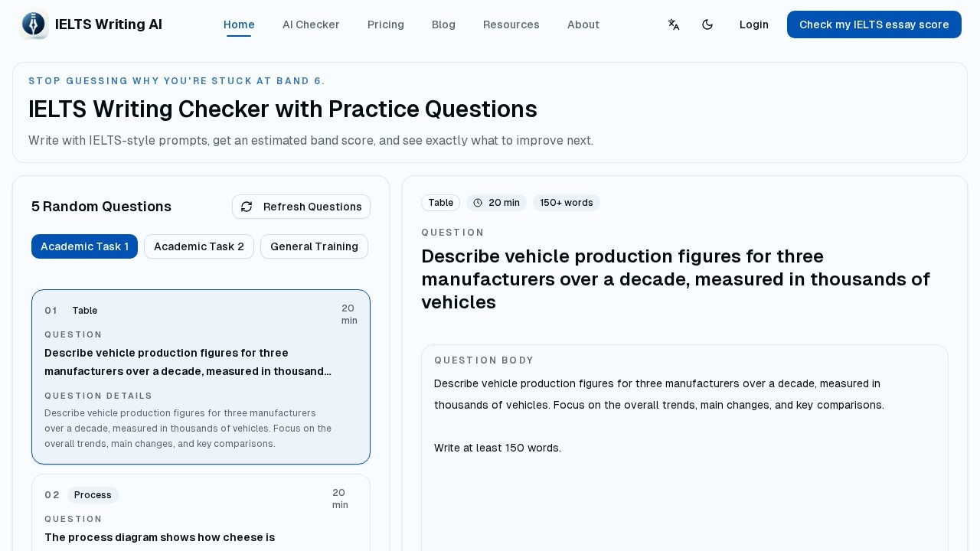The height and width of the screenshot is (551, 980).
Task: Click the Login button
Action: tap(754, 24)
